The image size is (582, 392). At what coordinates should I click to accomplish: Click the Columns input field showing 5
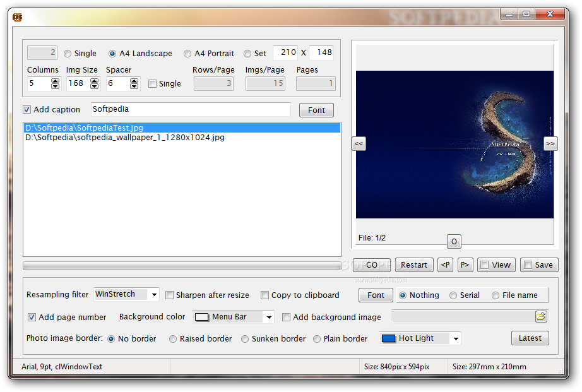39,83
